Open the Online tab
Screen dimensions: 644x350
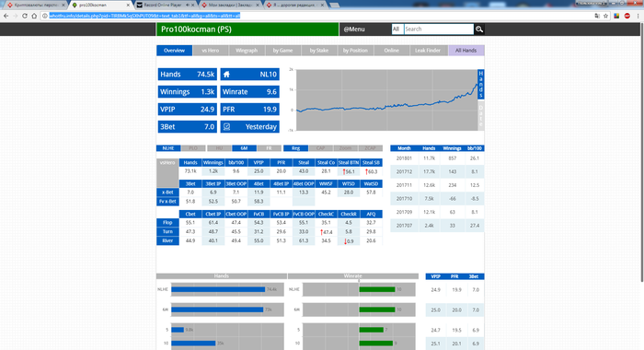391,51
